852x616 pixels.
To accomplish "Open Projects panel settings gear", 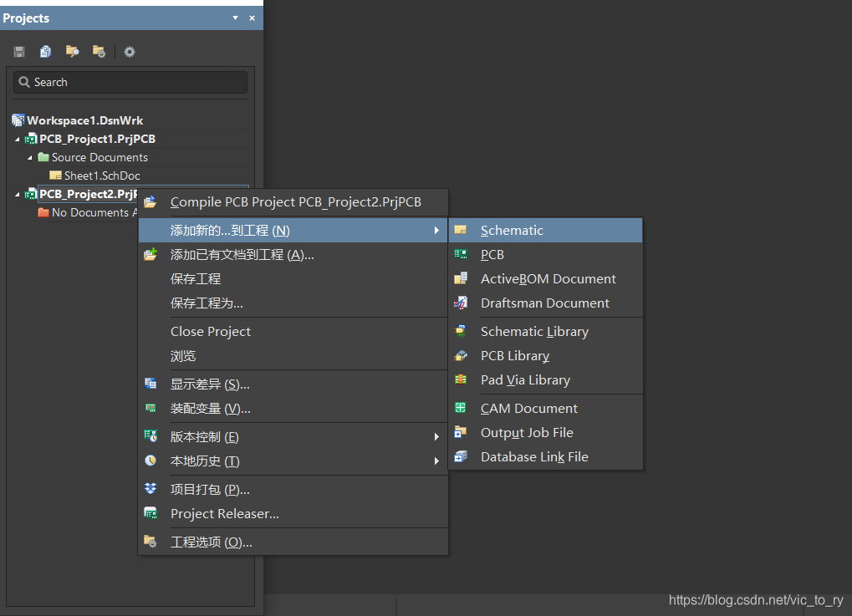I will click(130, 52).
